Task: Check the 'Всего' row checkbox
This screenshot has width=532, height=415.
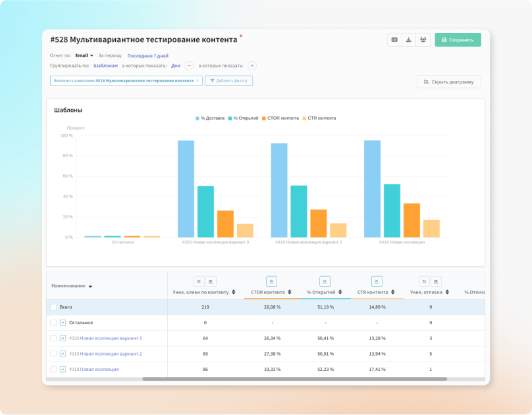Action: pos(53,307)
